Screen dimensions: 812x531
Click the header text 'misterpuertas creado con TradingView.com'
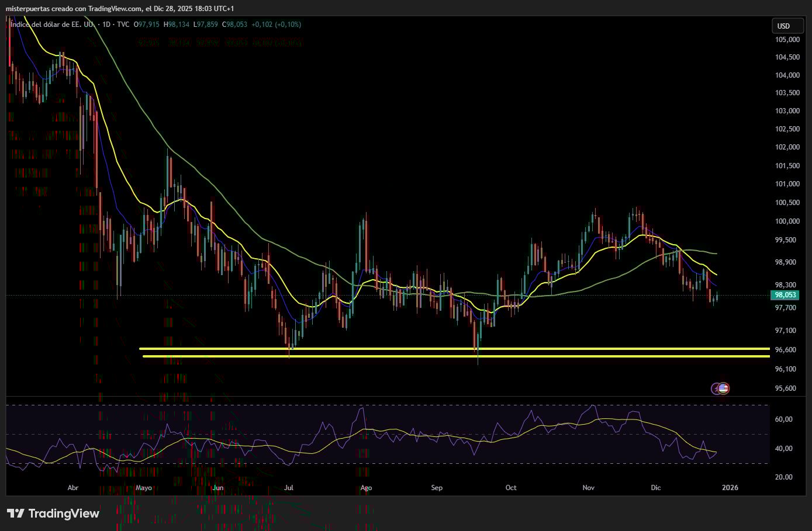click(74, 8)
